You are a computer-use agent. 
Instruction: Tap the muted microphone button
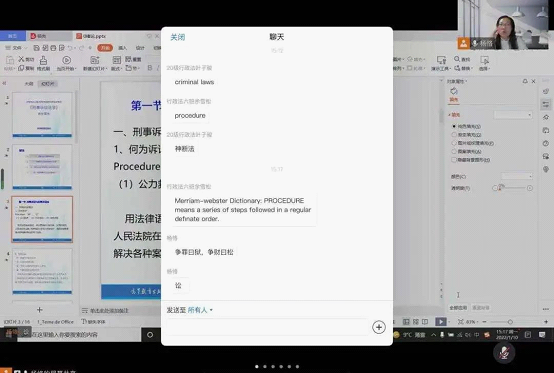pyautogui.click(x=504, y=352)
